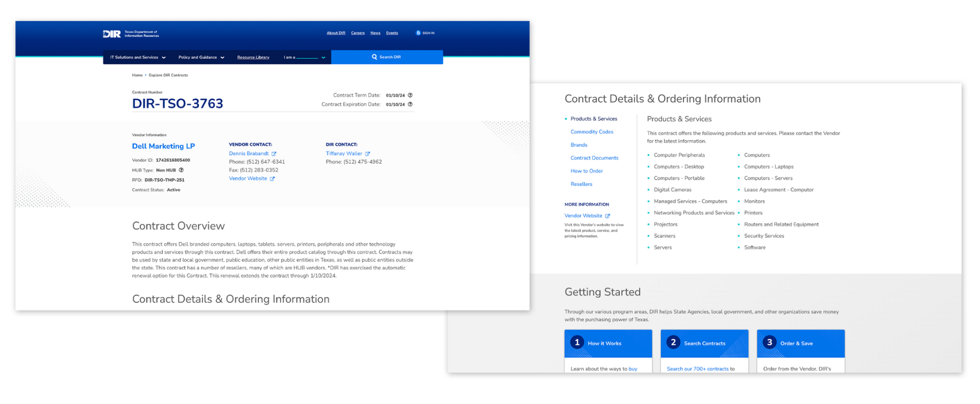Open Dennis Brabandt contact link
The width and height of the screenshot is (980, 404).
click(249, 154)
